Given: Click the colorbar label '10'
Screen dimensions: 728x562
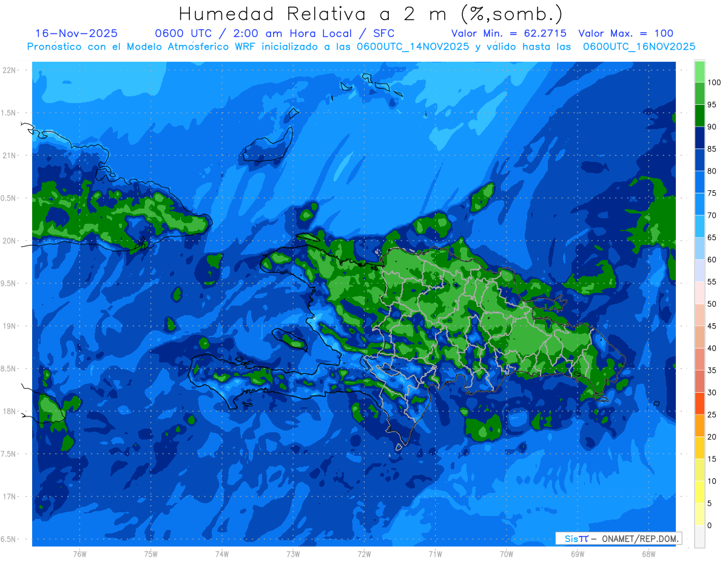Looking at the screenshot, I should tap(712, 481).
